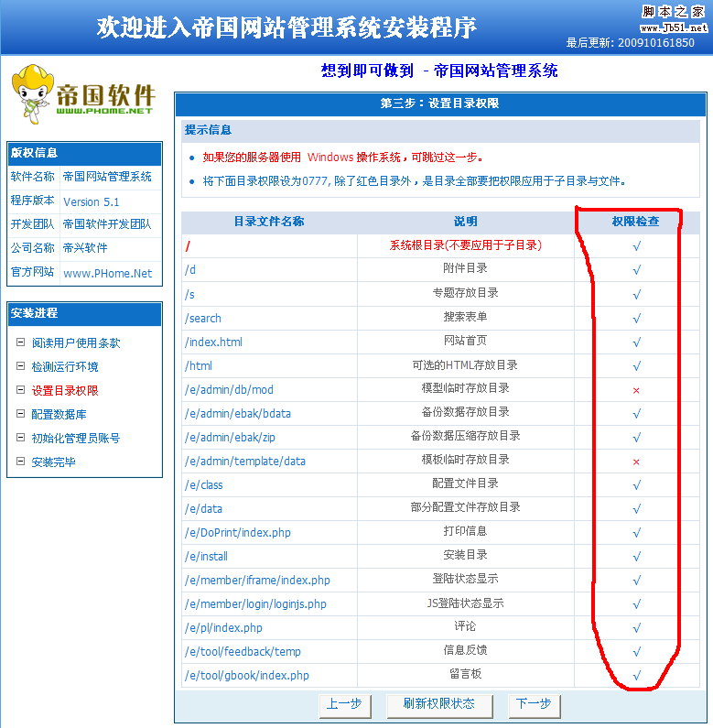Click the 目录文件名称 column header
The width and height of the screenshot is (713, 728).
269,222
